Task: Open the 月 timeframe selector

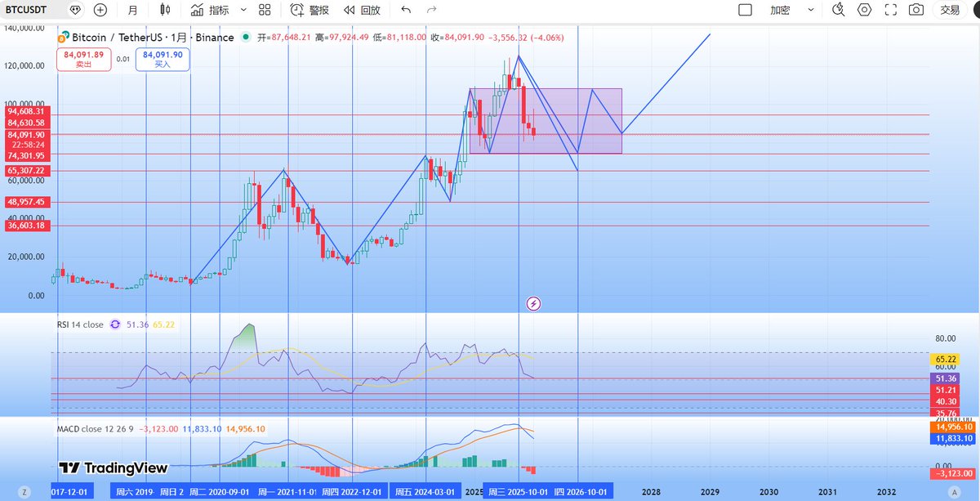Action: coord(132,10)
